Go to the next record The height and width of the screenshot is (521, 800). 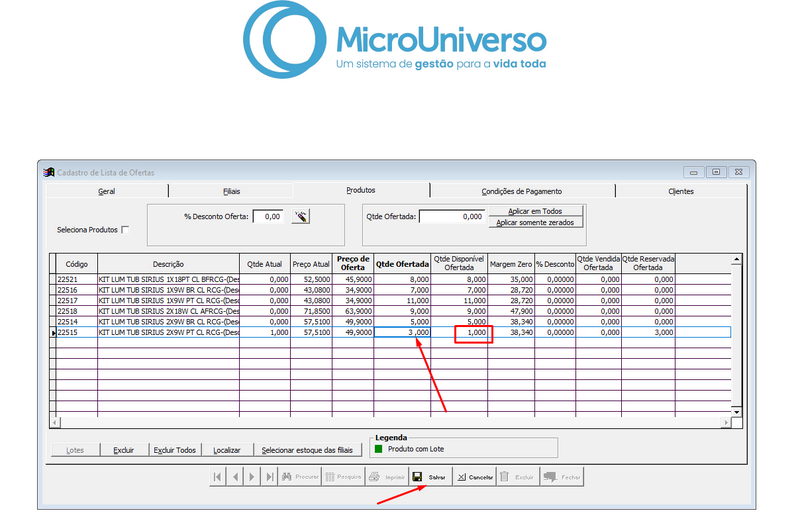click(x=252, y=477)
